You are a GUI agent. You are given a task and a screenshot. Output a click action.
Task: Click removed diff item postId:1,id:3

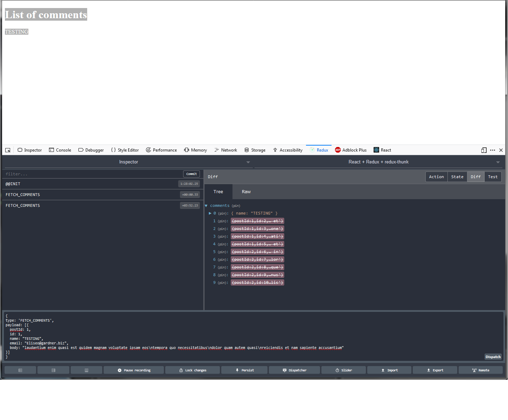[257, 229]
